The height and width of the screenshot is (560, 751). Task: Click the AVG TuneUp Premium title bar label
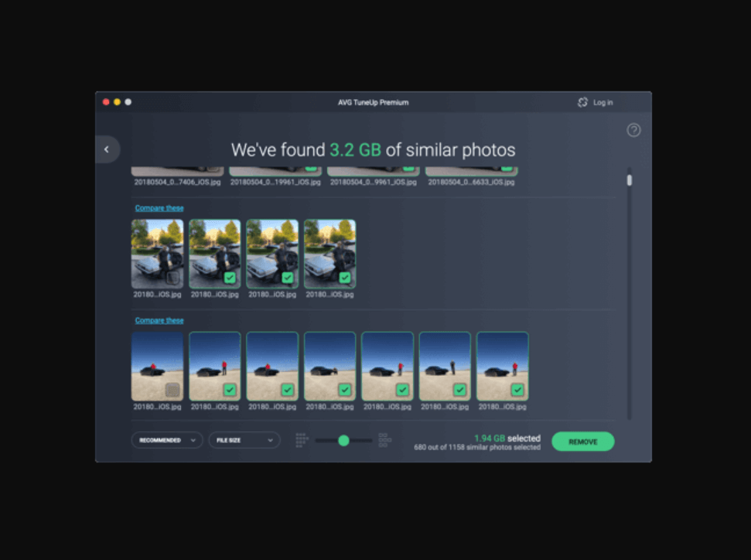(x=375, y=102)
